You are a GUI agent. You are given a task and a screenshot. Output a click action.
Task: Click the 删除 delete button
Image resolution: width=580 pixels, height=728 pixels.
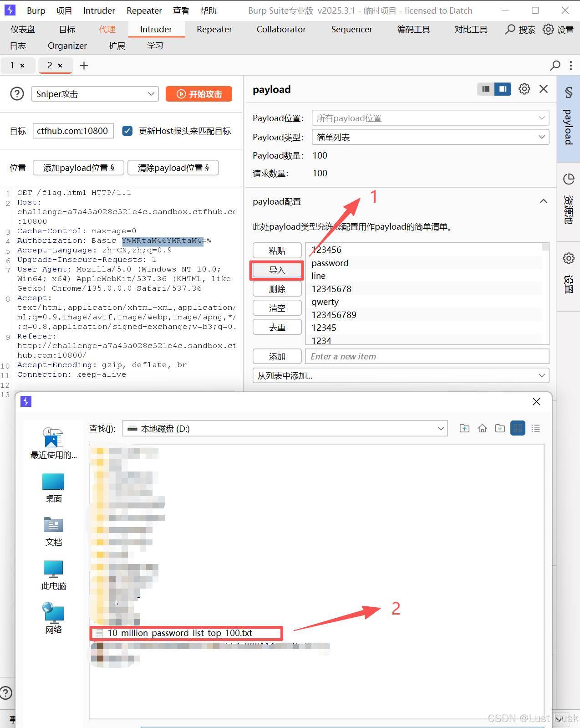277,289
